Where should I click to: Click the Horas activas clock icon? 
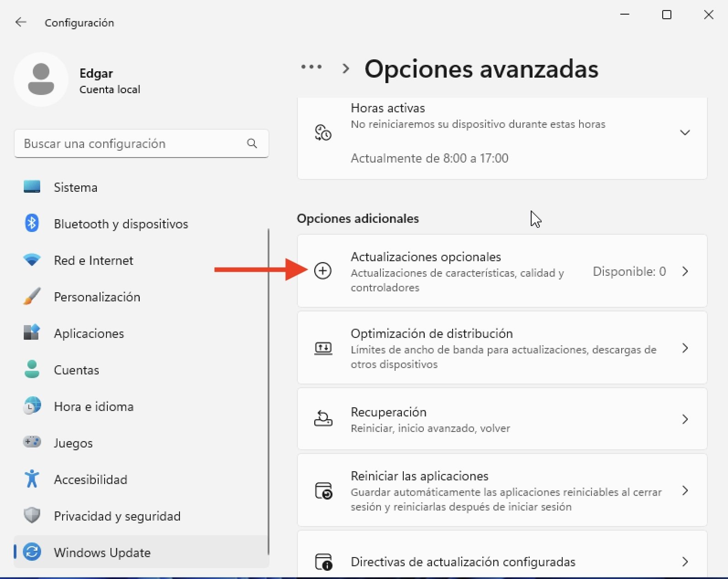click(x=323, y=132)
